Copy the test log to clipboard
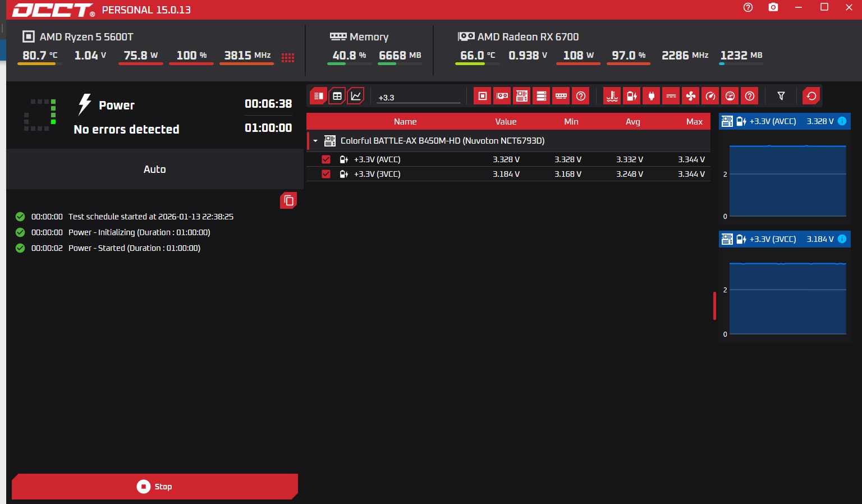This screenshot has height=504, width=862. coord(288,200)
